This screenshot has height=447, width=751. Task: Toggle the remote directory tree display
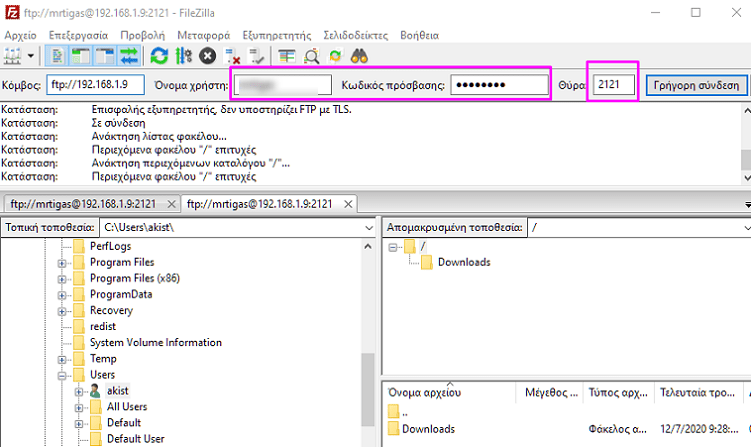click(x=105, y=56)
